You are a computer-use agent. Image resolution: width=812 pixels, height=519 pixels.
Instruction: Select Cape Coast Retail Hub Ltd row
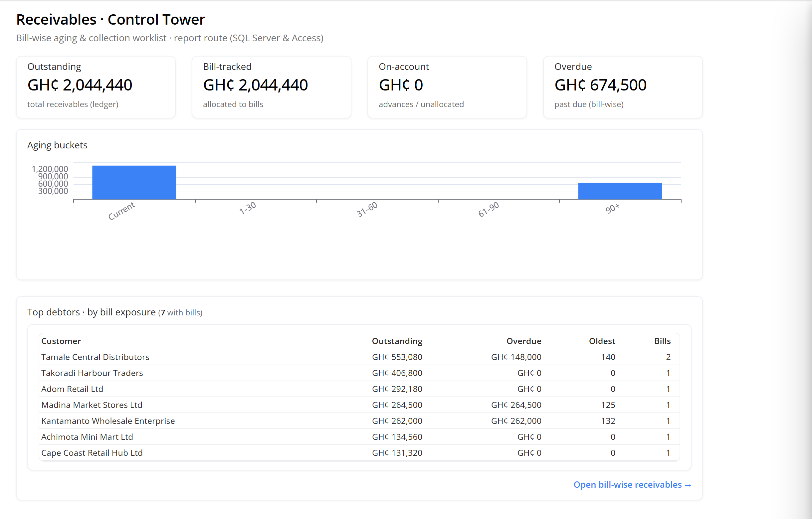coord(359,452)
